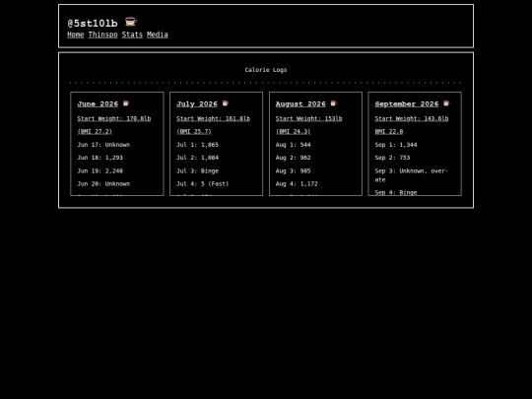Viewport: 532px width, 399px height.
Task: Select the Jul 4: 5 (Fast) entry
Action: coord(203,183)
